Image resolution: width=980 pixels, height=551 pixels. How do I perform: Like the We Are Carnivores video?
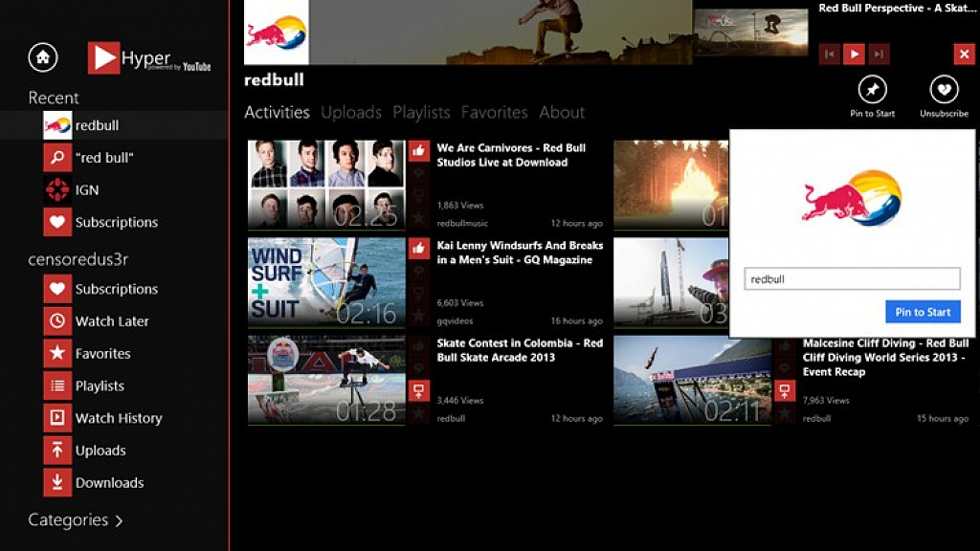click(419, 150)
